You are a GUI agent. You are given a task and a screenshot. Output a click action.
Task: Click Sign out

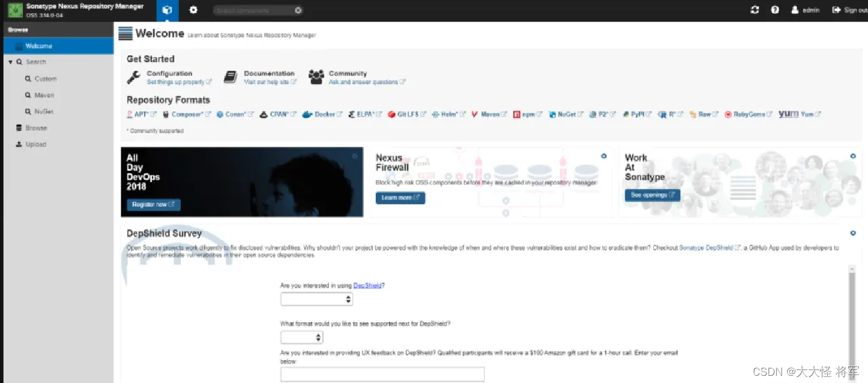849,10
